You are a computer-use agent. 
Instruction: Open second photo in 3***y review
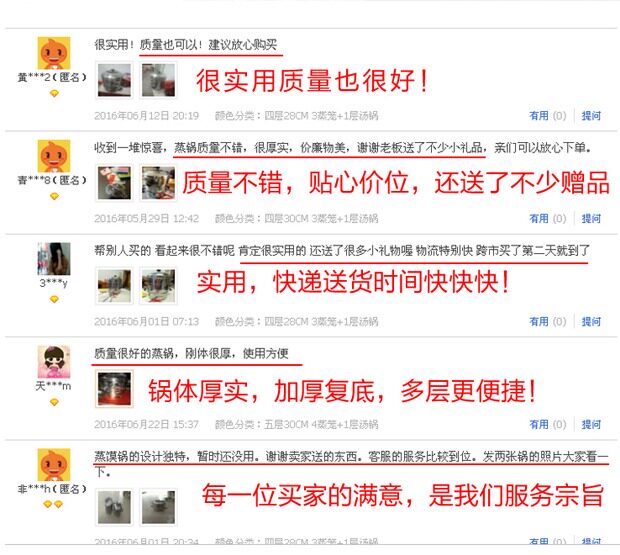[x=158, y=286]
